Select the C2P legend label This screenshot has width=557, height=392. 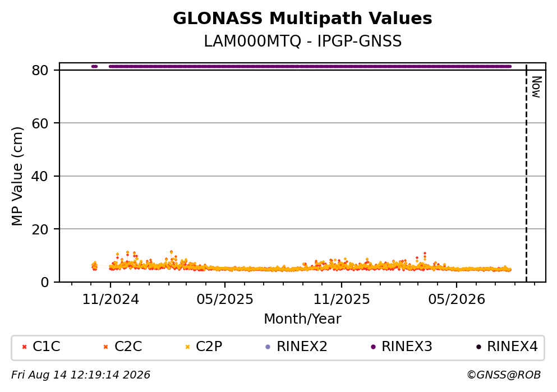pos(209,347)
